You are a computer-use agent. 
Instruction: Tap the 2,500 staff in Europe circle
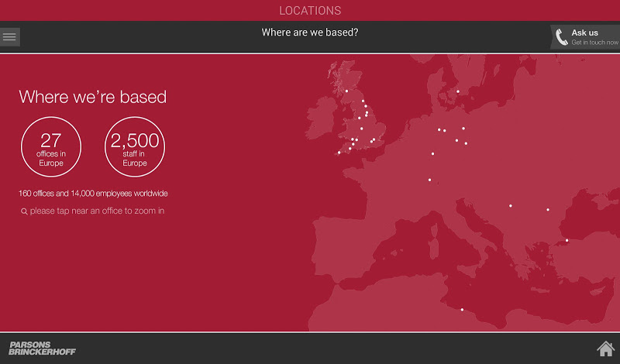135,146
